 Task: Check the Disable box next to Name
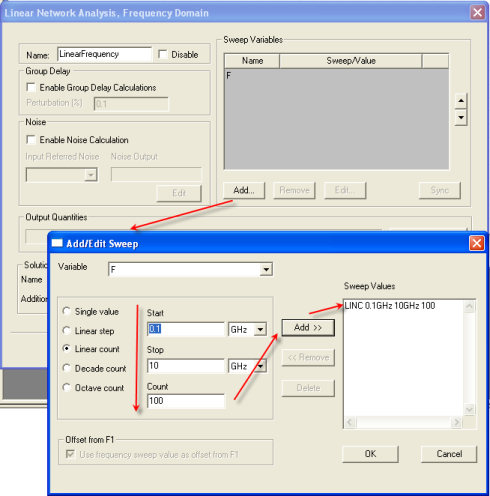coord(162,54)
